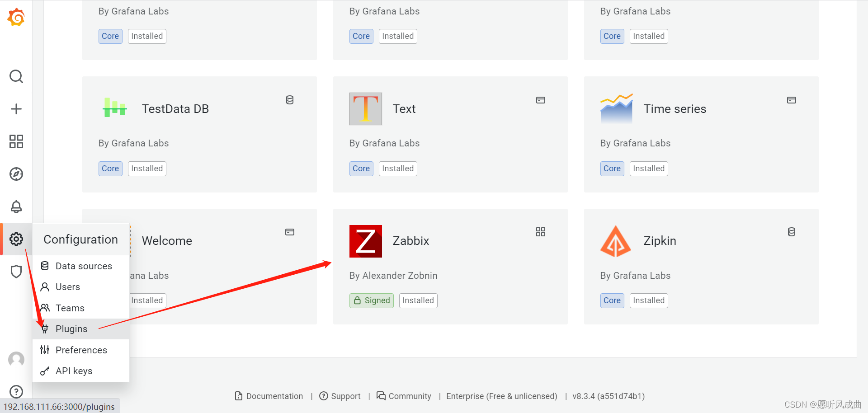This screenshot has height=413, width=868.
Task: Click the Users person icon in menu
Action: 45,286
